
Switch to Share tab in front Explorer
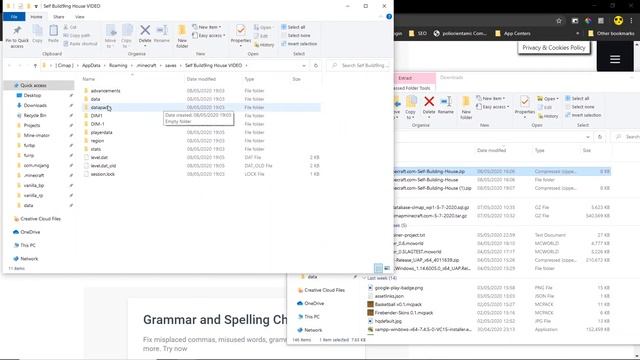[x=58, y=17]
